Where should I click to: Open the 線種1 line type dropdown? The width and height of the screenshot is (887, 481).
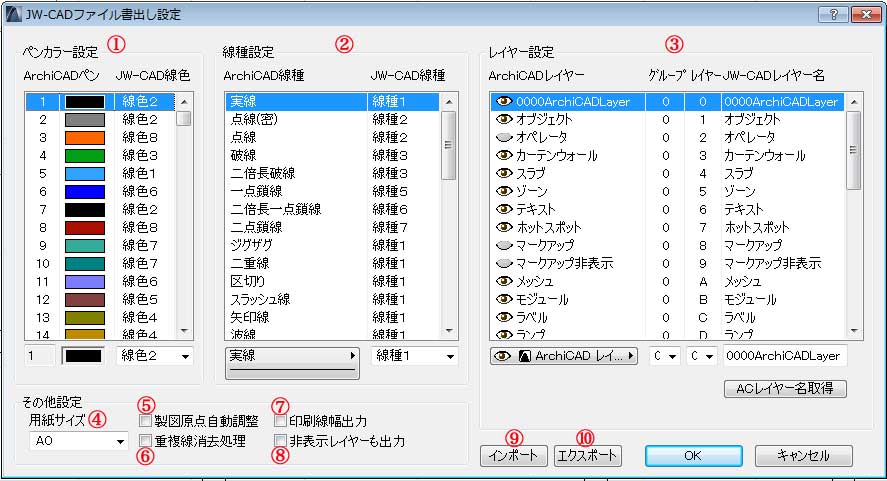point(415,356)
